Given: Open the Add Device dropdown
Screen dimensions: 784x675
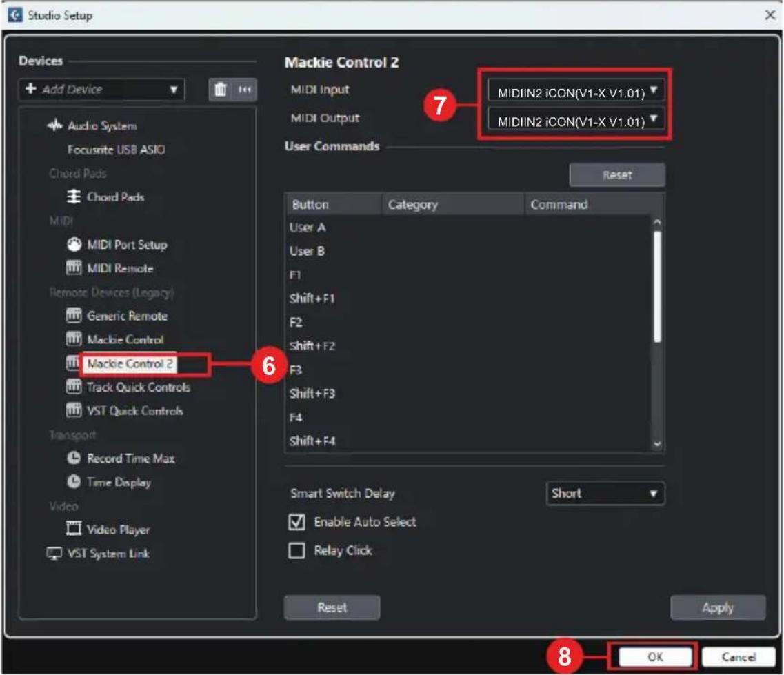Looking at the screenshot, I should [x=102, y=90].
